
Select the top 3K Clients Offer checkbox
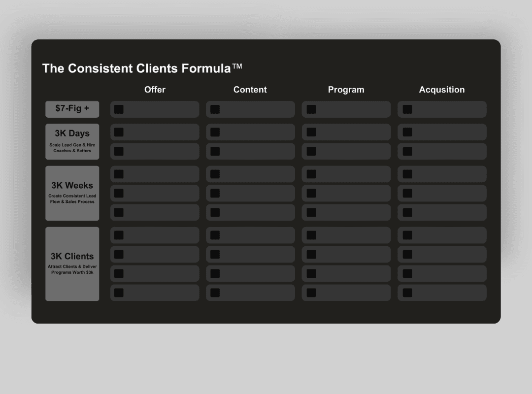point(119,235)
